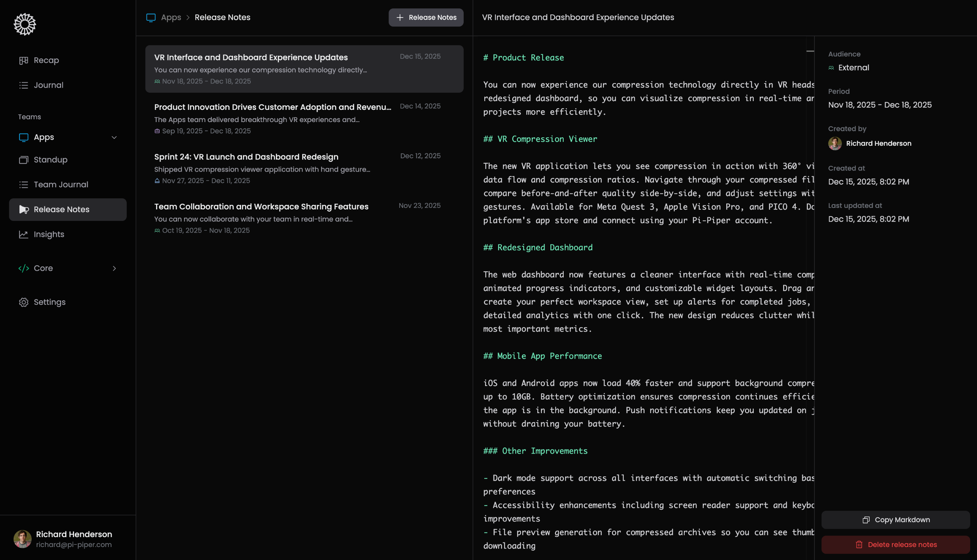This screenshot has height=560, width=977.
Task: Collapse the Apps team chevron
Action: (x=114, y=138)
